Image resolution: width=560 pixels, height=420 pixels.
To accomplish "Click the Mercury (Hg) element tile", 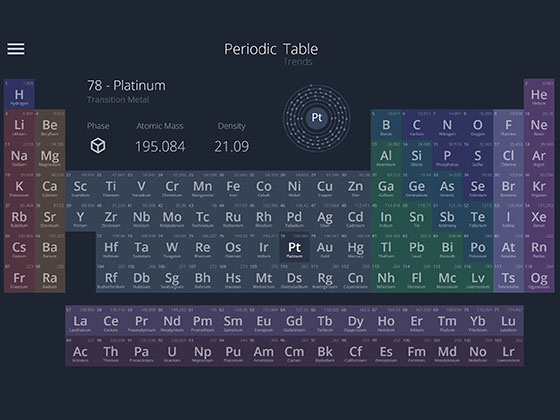I will pos(355,247).
